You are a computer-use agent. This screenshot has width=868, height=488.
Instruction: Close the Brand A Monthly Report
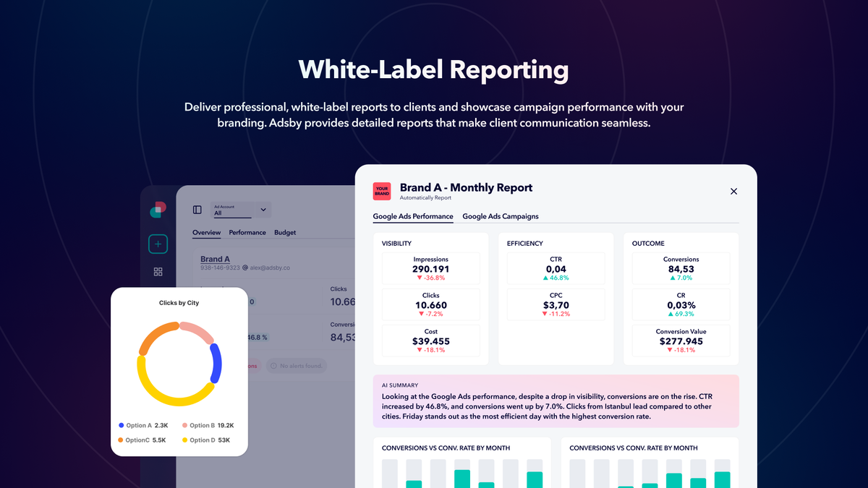coord(733,191)
